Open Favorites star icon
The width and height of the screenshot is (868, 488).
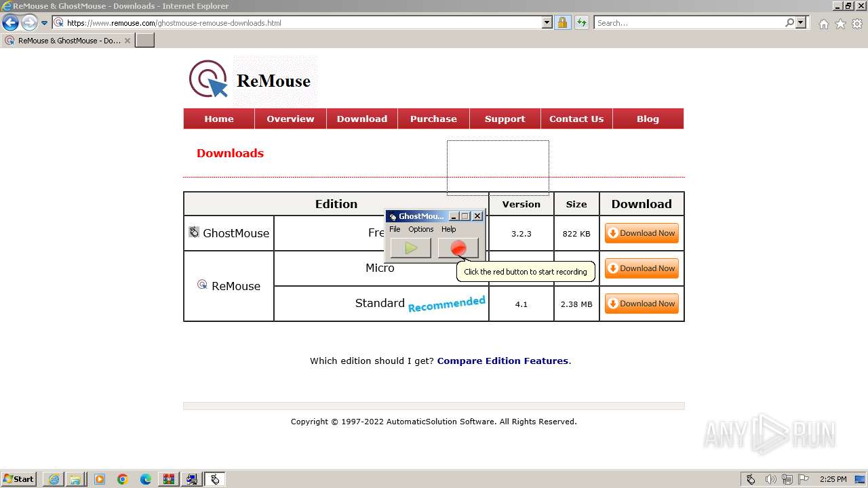[840, 24]
